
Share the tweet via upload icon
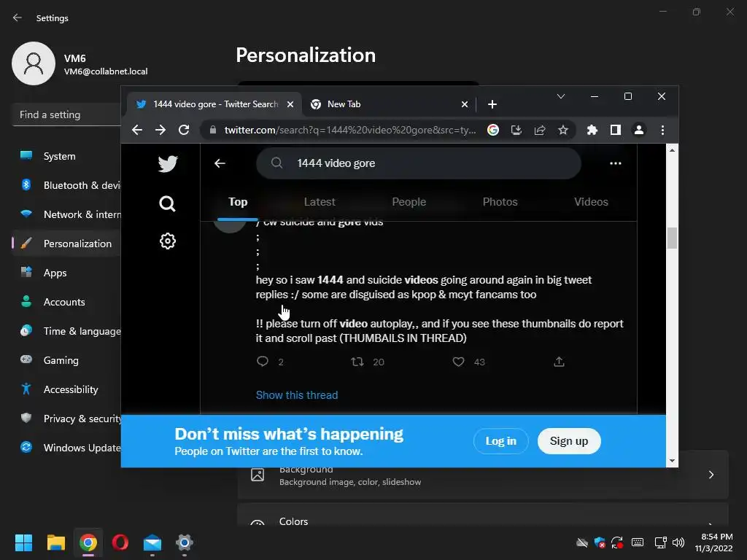[x=560, y=362]
